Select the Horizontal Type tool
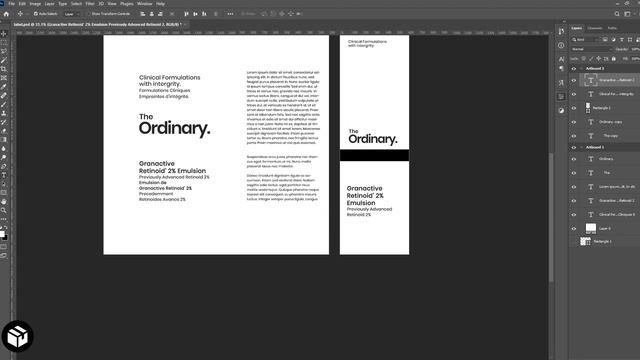Screen dimensions: 640x360 pyautogui.click(x=4, y=175)
